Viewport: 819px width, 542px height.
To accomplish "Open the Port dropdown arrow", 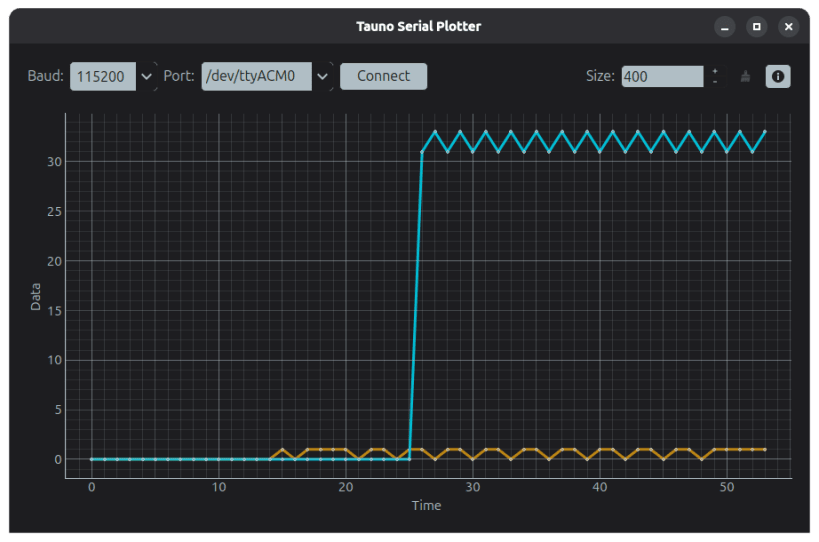I will tap(322, 76).
